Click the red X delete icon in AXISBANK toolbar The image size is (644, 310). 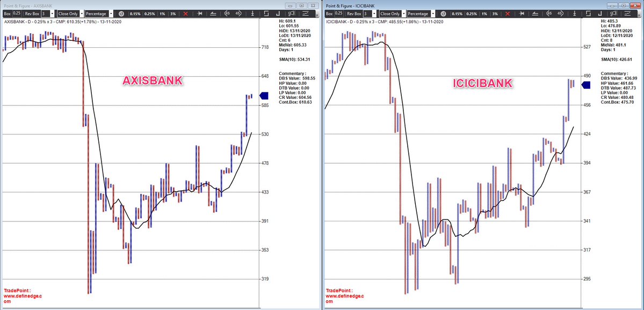click(x=186, y=13)
